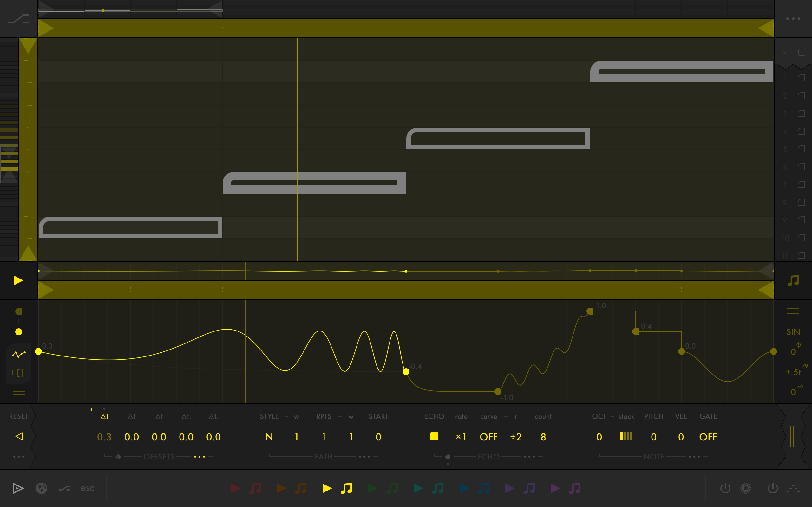Select the step bars editor icon
Viewport: 812px width, 507px height.
[18, 373]
